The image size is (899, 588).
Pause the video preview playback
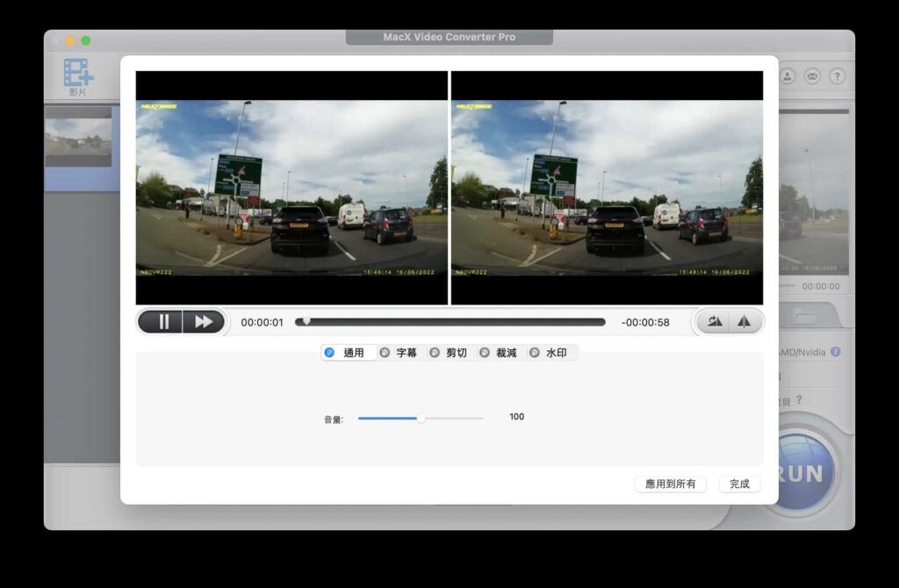162,322
